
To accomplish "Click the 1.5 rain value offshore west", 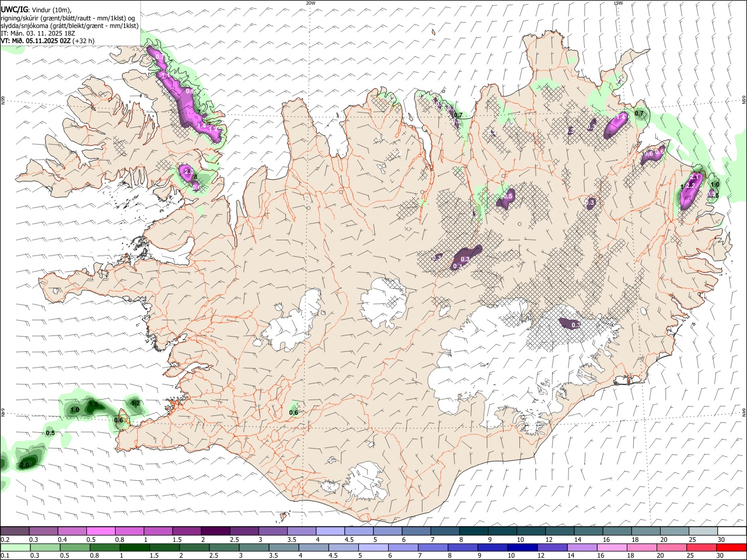I will click(x=93, y=404).
